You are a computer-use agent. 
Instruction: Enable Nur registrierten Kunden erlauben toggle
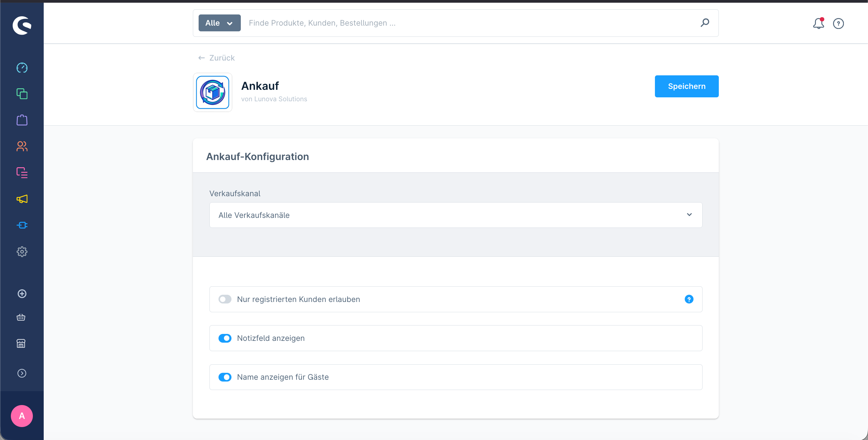[x=225, y=299]
